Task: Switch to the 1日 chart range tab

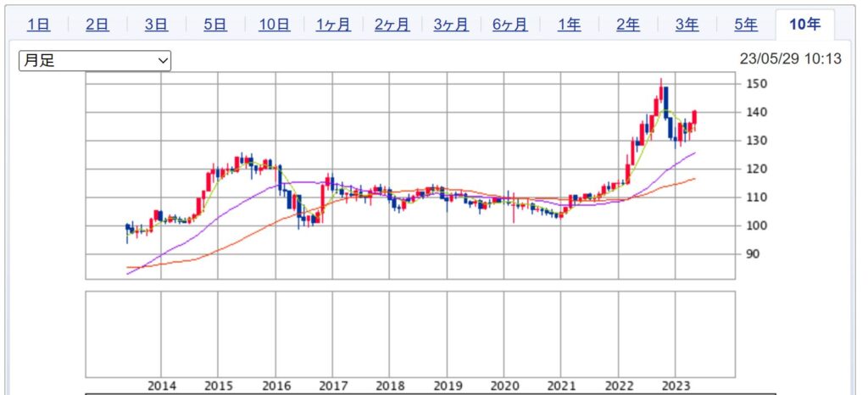Action: point(38,25)
